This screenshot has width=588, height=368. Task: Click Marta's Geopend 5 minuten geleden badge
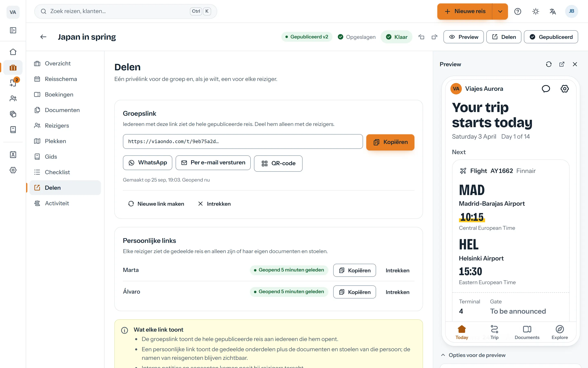click(289, 270)
